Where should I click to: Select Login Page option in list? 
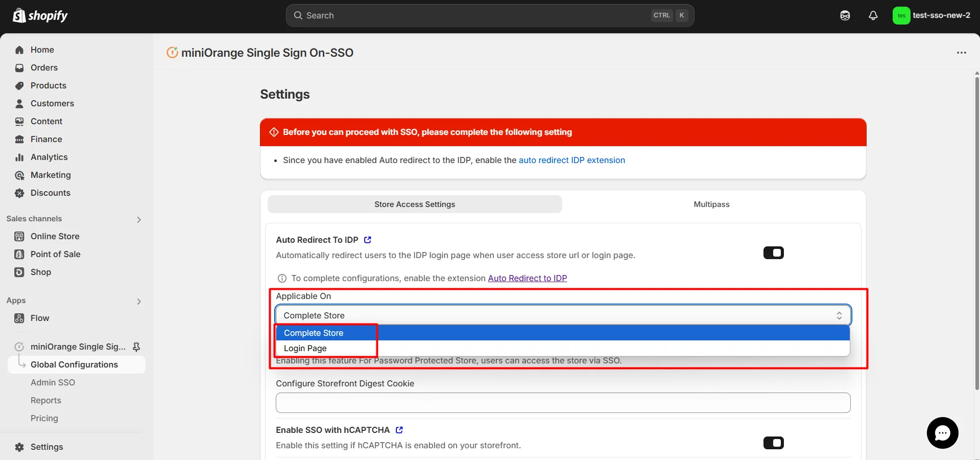563,348
